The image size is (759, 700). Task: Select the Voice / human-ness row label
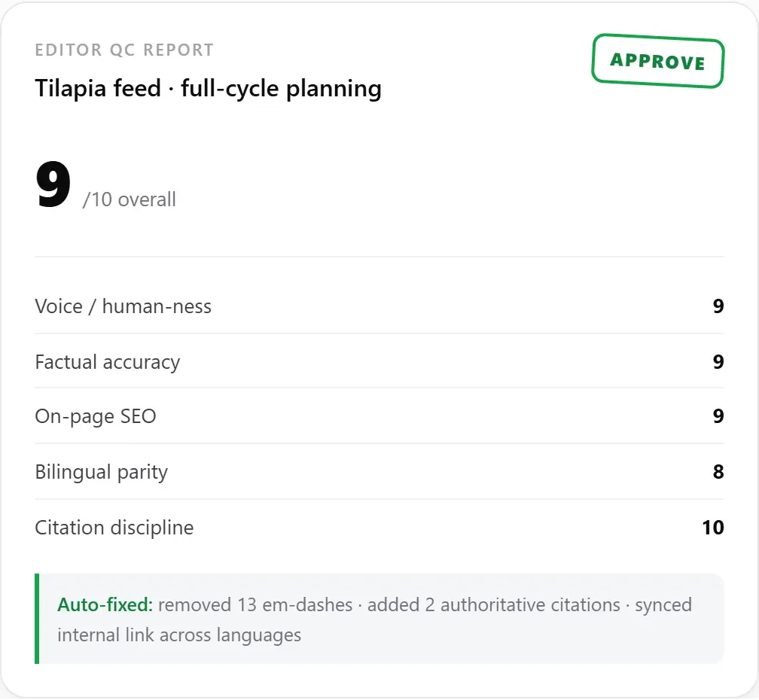[x=123, y=306]
